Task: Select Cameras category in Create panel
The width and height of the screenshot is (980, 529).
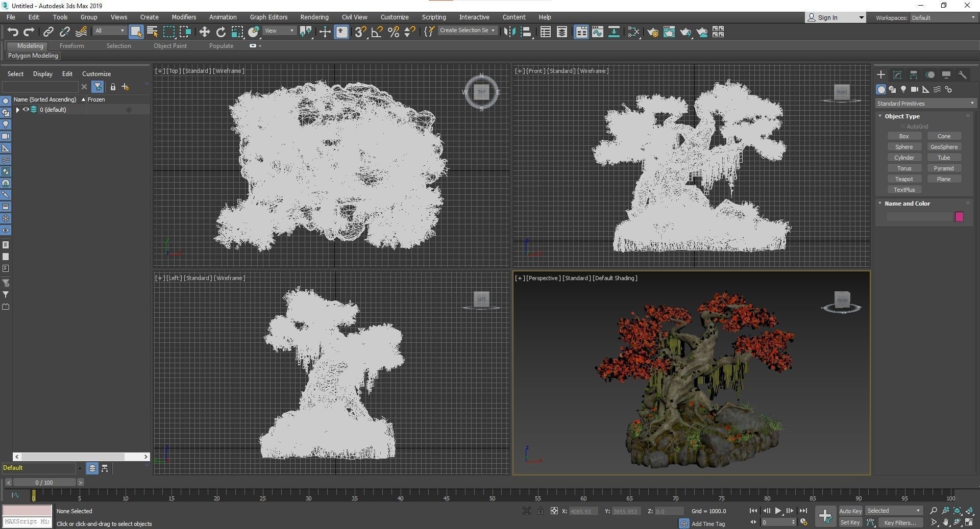Action: 915,89
